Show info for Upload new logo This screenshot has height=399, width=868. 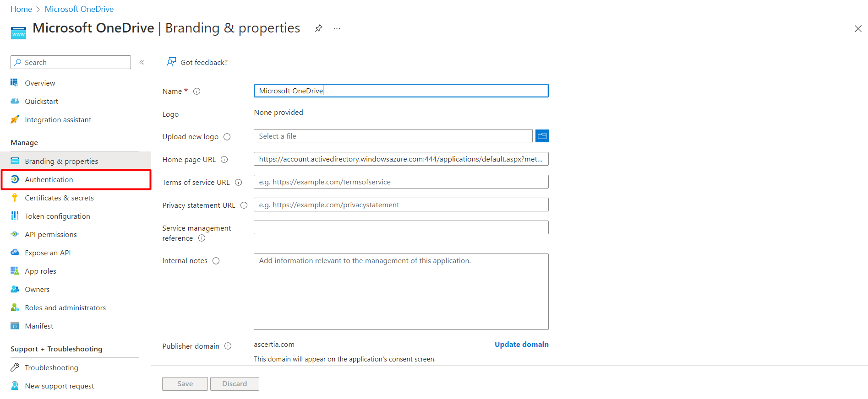click(227, 137)
